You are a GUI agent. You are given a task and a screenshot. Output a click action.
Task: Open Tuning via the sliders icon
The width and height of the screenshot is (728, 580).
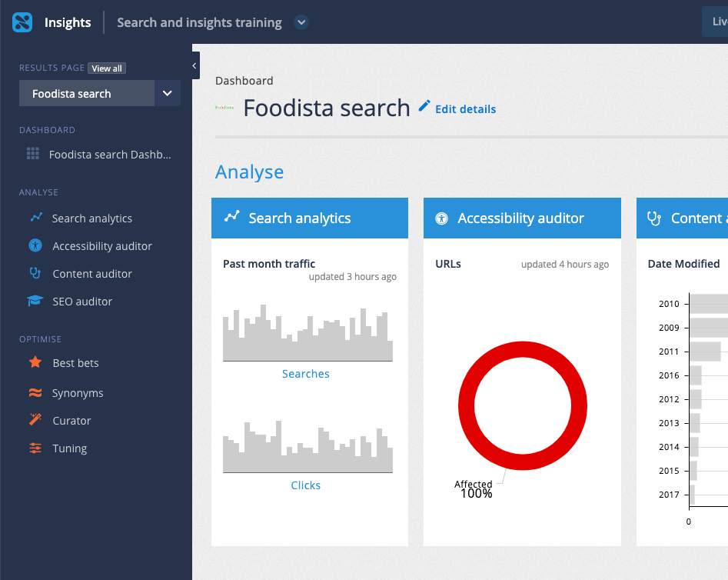pos(34,448)
